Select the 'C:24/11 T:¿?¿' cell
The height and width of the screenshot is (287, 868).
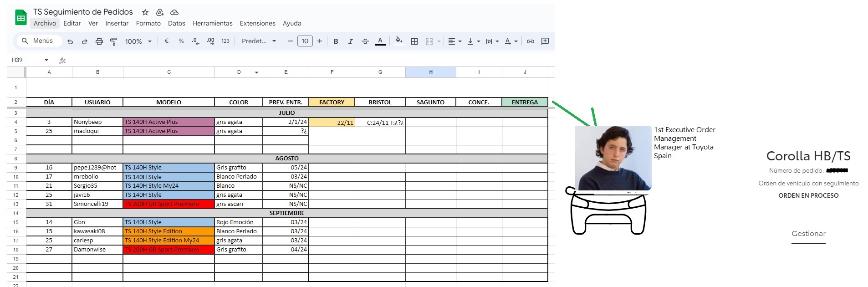380,122
